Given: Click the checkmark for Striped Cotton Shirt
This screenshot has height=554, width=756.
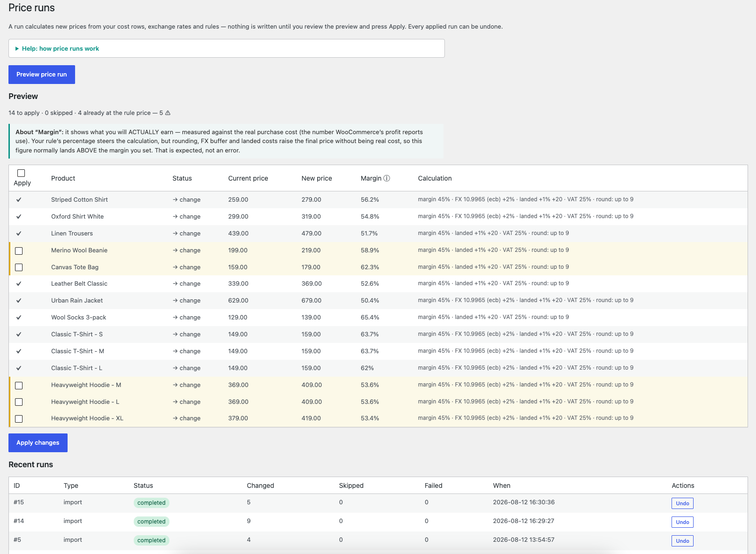Looking at the screenshot, I should (x=19, y=200).
